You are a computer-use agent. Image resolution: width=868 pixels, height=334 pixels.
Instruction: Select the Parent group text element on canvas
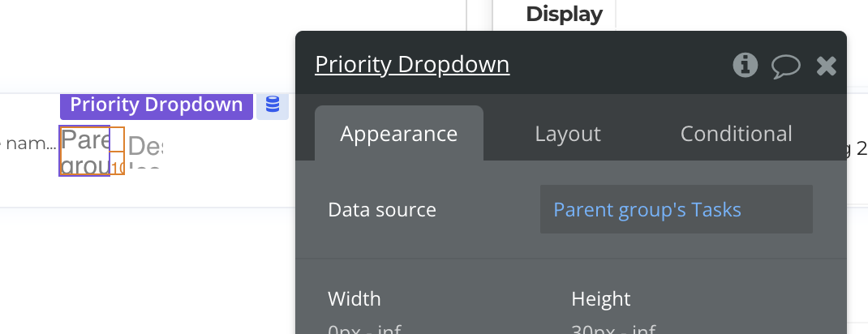point(84,152)
